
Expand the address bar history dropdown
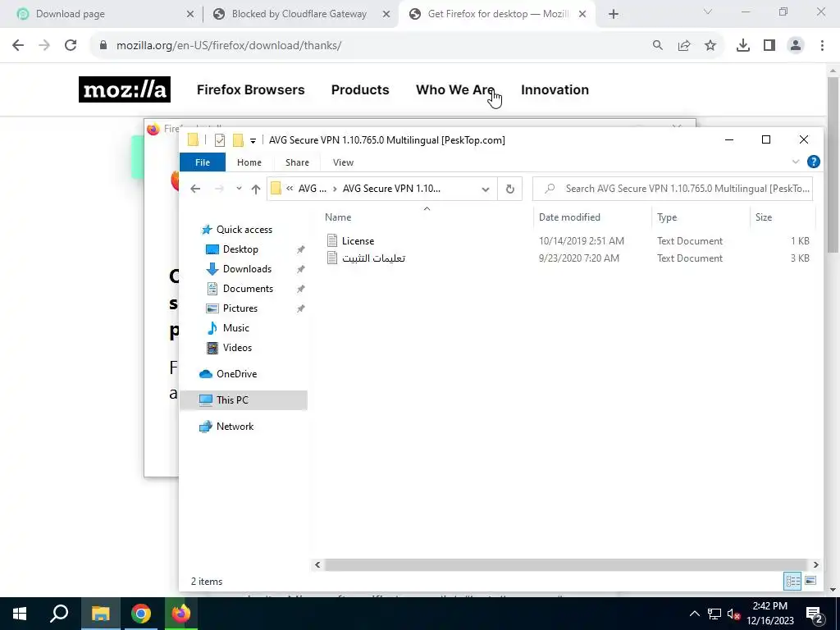(486, 189)
